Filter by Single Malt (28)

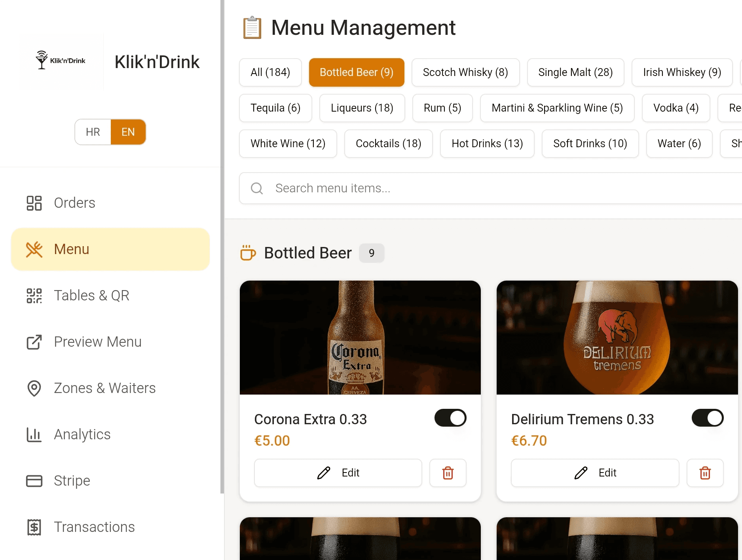575,72
